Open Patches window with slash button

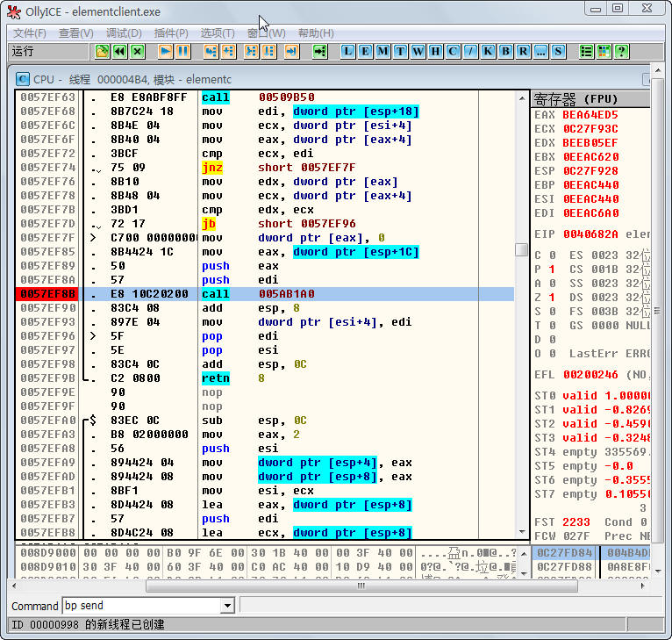click(470, 52)
